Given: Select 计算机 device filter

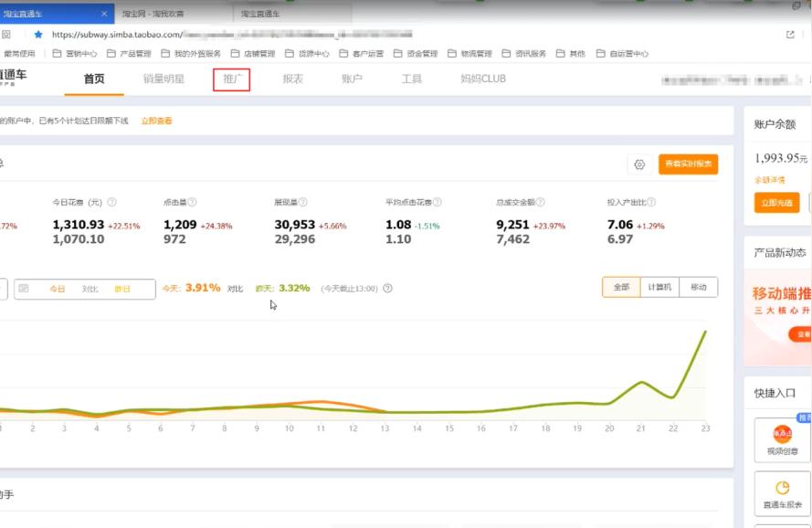Looking at the screenshot, I should 659,287.
